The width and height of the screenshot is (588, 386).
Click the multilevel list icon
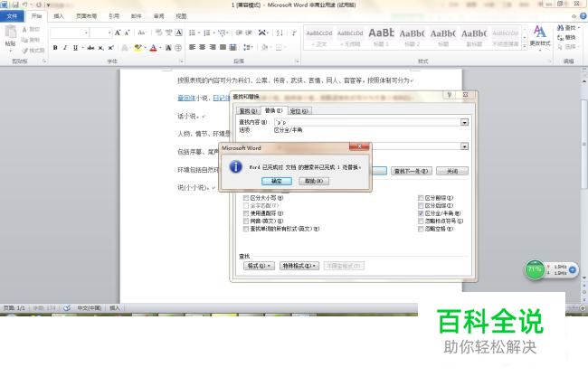click(222, 33)
